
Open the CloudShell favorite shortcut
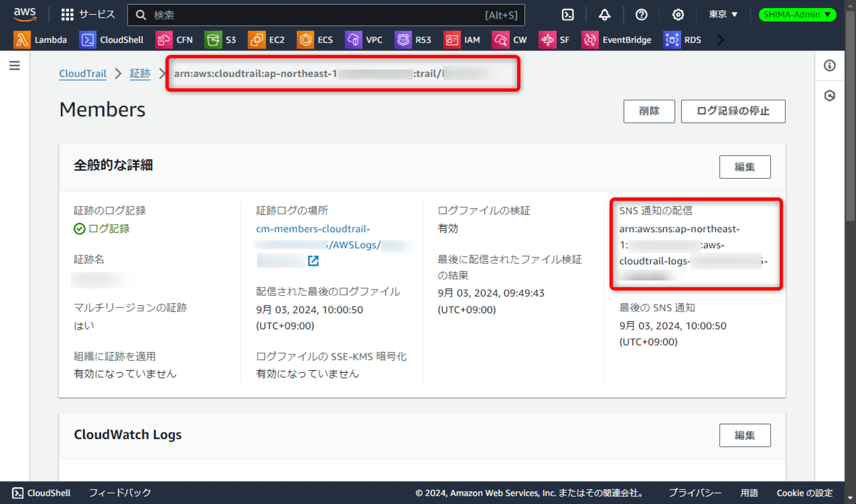tap(112, 40)
